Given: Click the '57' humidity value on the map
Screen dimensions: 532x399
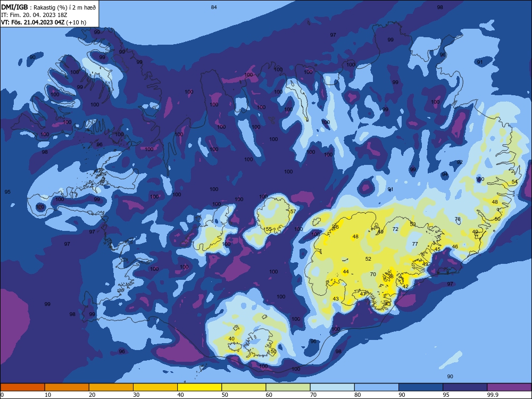Looking at the screenshot, I should 293,211.
